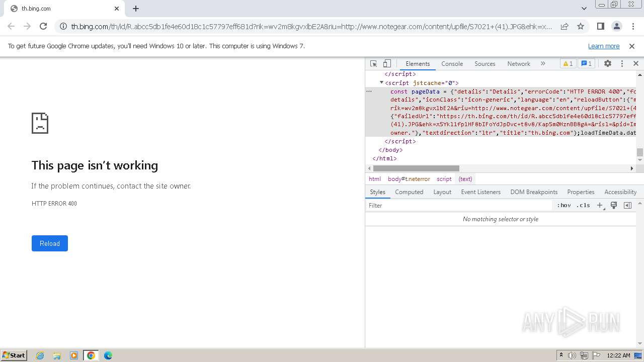This screenshot has width=644, height=362.
Task: Open the warnings counter badge
Action: (568, 64)
